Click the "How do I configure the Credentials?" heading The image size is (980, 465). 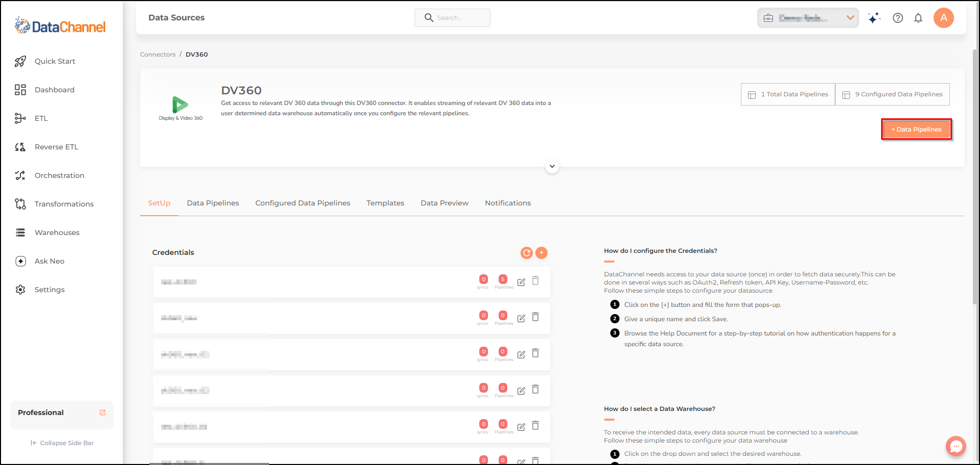[x=661, y=251]
